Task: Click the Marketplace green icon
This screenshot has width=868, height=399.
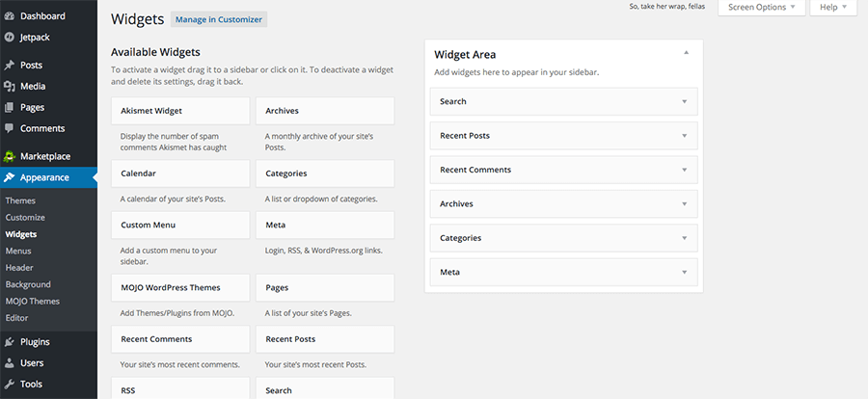Action: (9, 156)
